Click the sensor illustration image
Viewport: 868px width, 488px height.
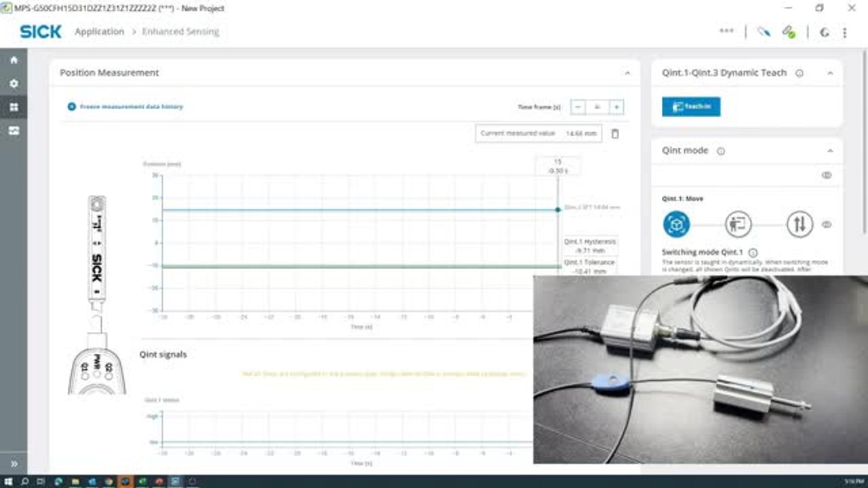point(97,294)
